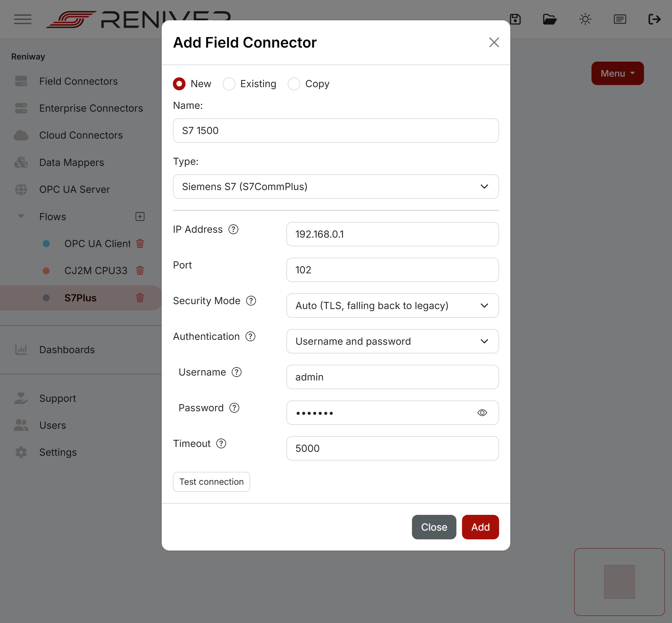The height and width of the screenshot is (623, 672).
Task: Click the flow minimap thumbnail
Action: coord(619,582)
